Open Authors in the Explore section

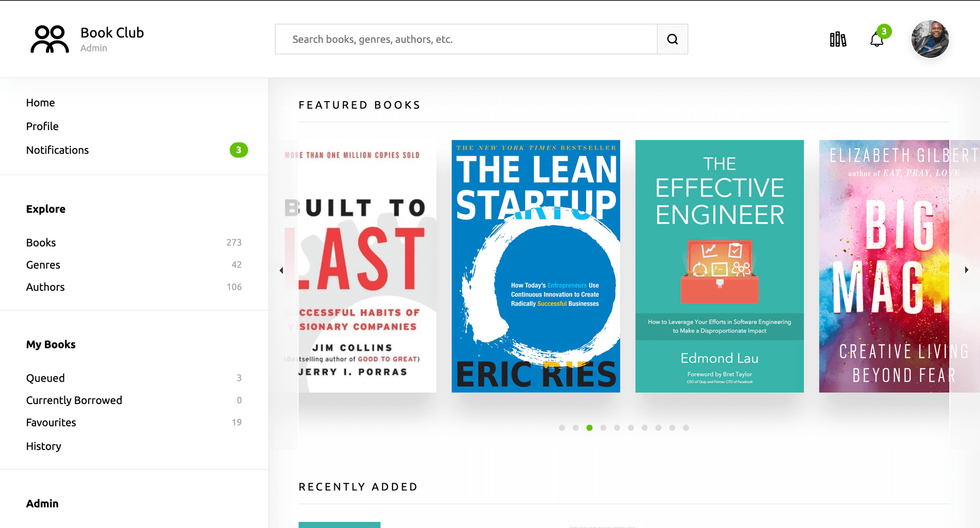(45, 287)
